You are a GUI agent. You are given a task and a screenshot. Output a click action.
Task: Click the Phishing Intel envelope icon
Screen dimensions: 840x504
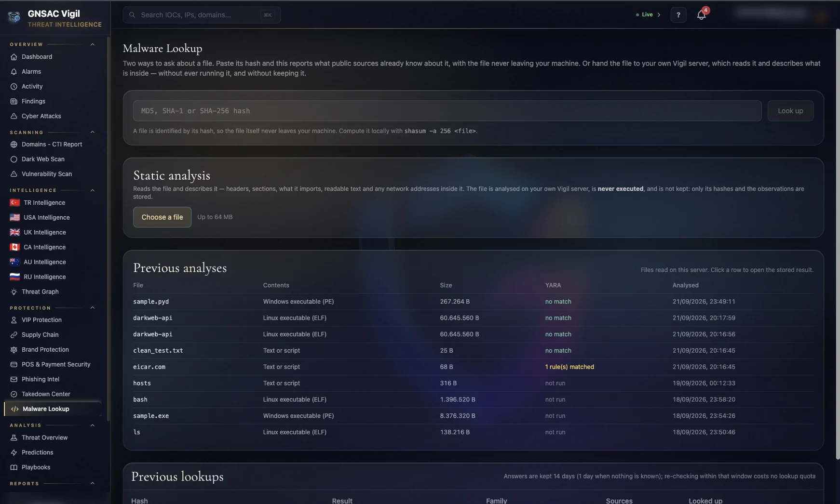tap(14, 380)
